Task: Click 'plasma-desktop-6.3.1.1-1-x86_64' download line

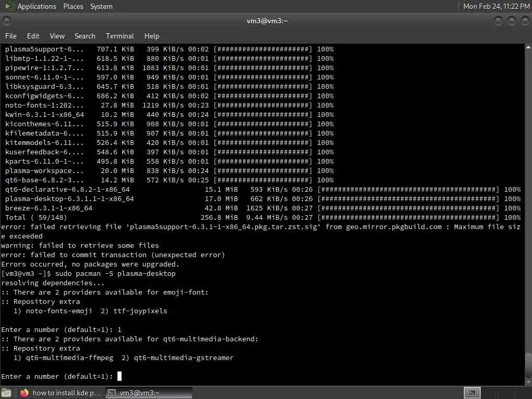Action: (262, 199)
